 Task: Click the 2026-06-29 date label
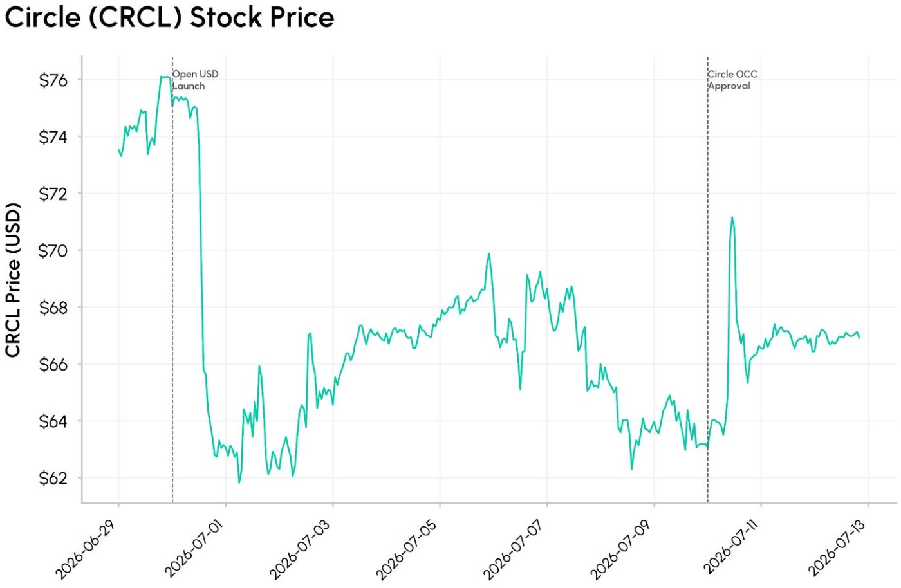tap(85, 549)
